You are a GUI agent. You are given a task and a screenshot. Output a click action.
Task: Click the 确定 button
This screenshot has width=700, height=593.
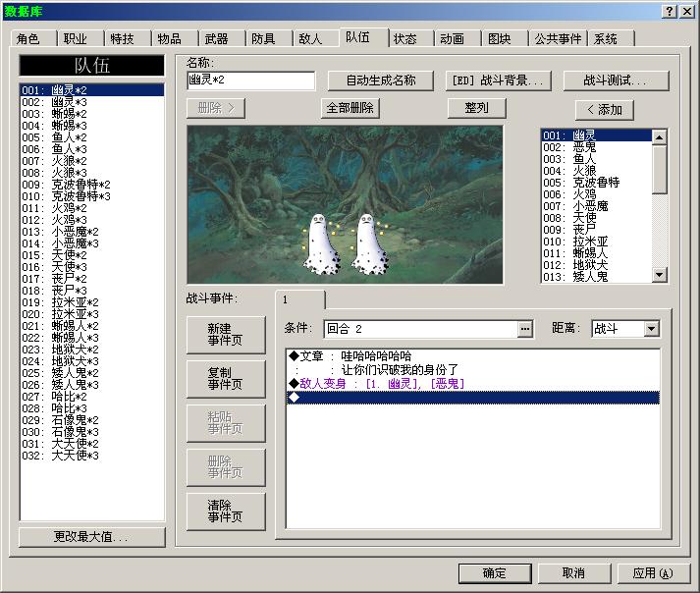[x=495, y=573]
